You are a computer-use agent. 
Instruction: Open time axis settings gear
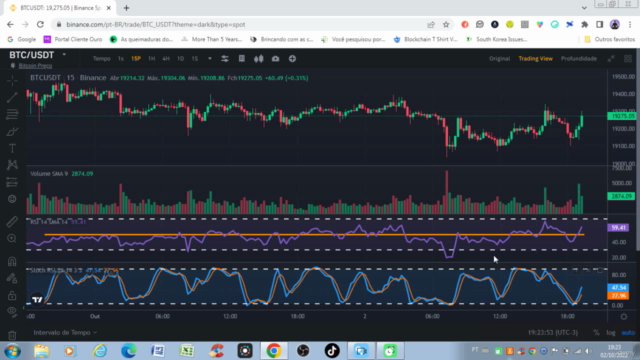coord(624,317)
